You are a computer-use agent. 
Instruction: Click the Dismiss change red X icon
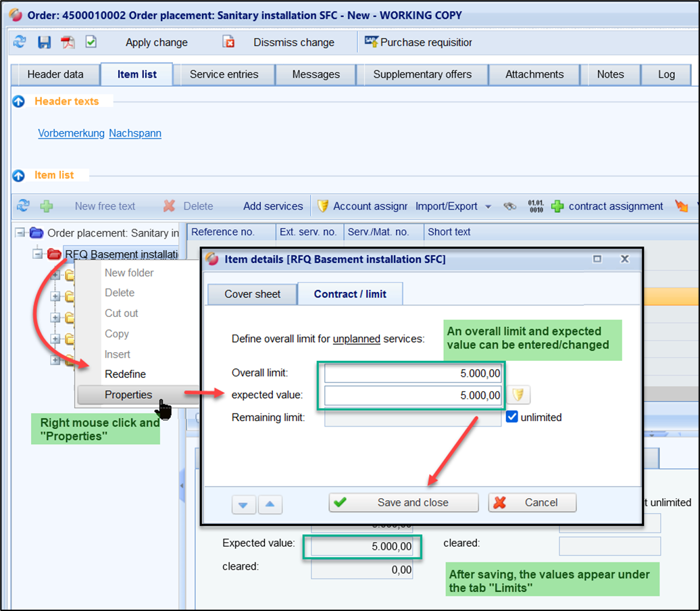click(229, 42)
